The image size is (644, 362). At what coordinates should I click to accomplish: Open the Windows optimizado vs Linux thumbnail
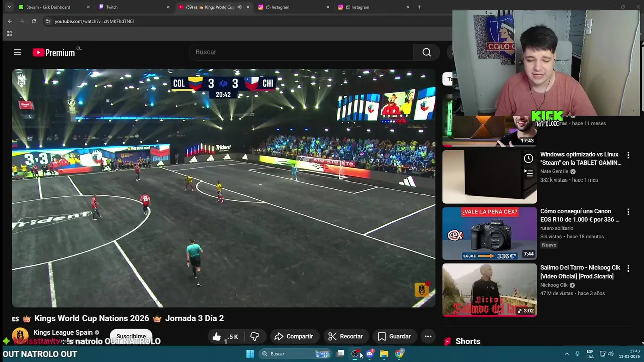point(490,177)
